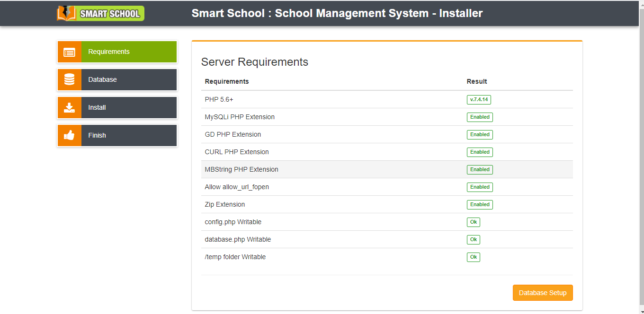Click the Finish thumbs-up icon

[69, 136]
